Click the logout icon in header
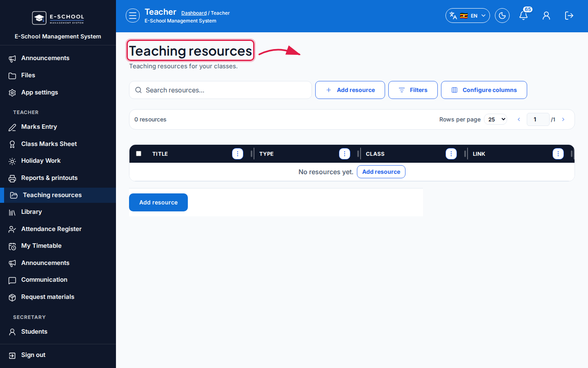The image size is (588, 368). pyautogui.click(x=569, y=16)
